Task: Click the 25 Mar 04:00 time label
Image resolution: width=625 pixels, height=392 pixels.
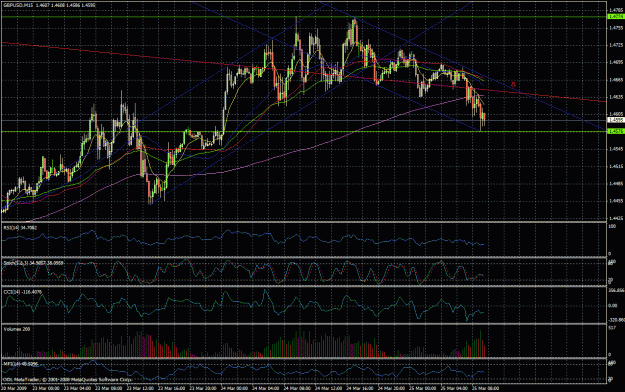Action: coord(453,388)
